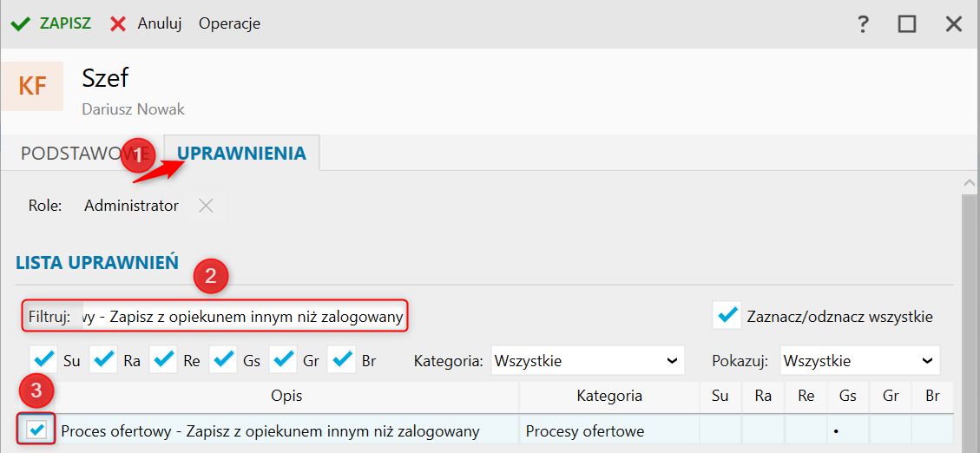980x453 pixels.
Task: Click the red Anuluj X icon
Action: point(118,23)
